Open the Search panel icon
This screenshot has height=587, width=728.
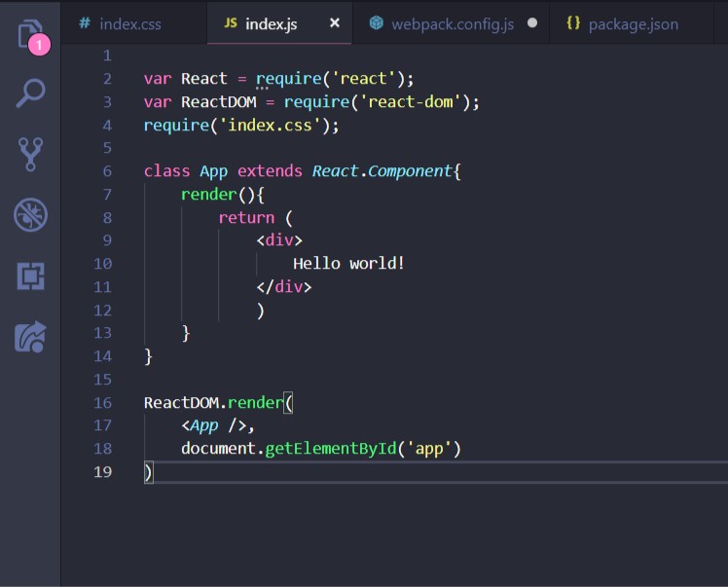pos(30,93)
